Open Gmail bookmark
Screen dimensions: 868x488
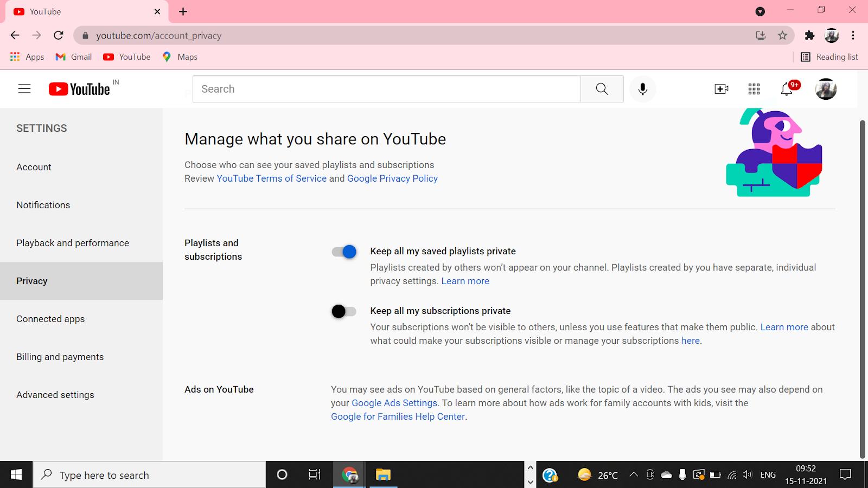[74, 56]
